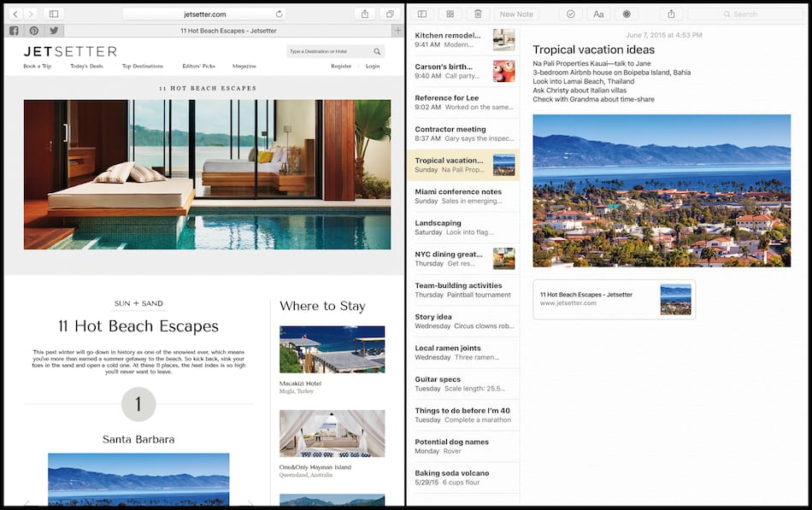Click the Notes search field
Screen dimensions: 812x510
tap(744, 14)
